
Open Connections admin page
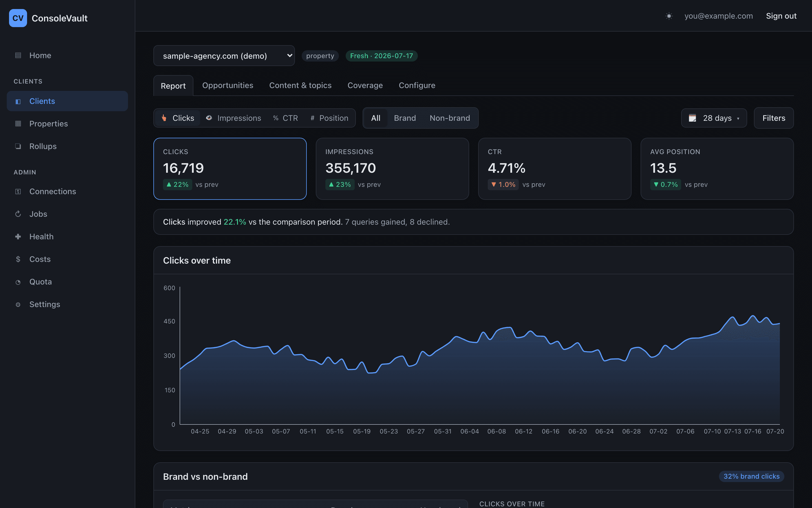[x=67, y=192]
